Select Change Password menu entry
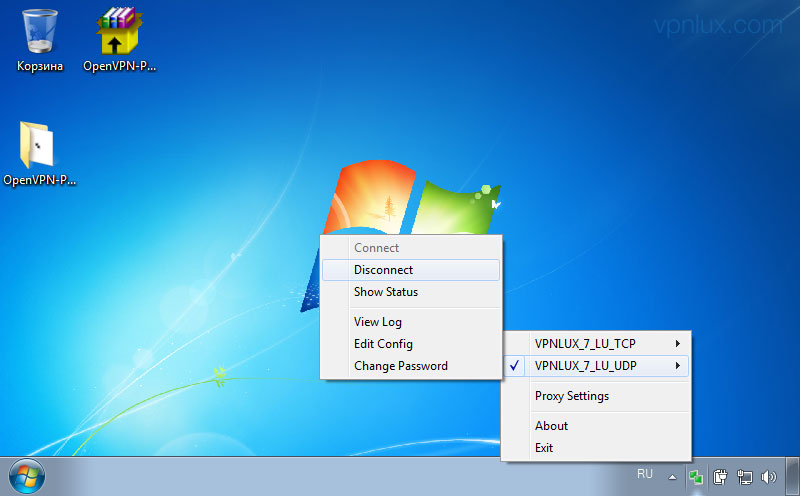 pyautogui.click(x=411, y=366)
